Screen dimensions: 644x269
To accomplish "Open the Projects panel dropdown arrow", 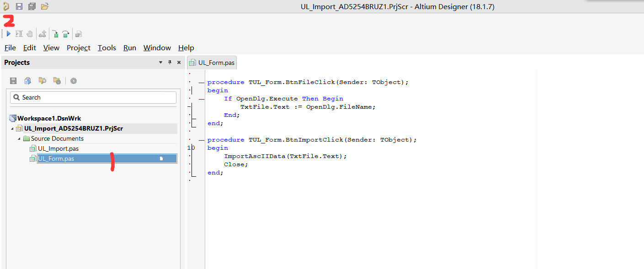I will [x=160, y=62].
